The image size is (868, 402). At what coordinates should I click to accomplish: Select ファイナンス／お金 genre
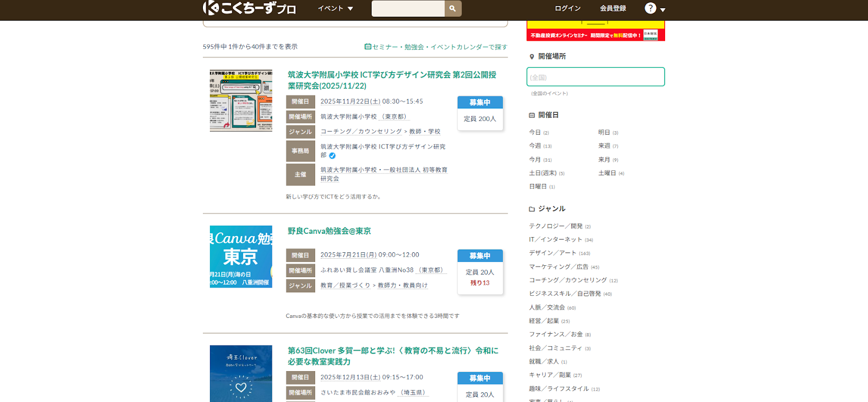coord(556,335)
